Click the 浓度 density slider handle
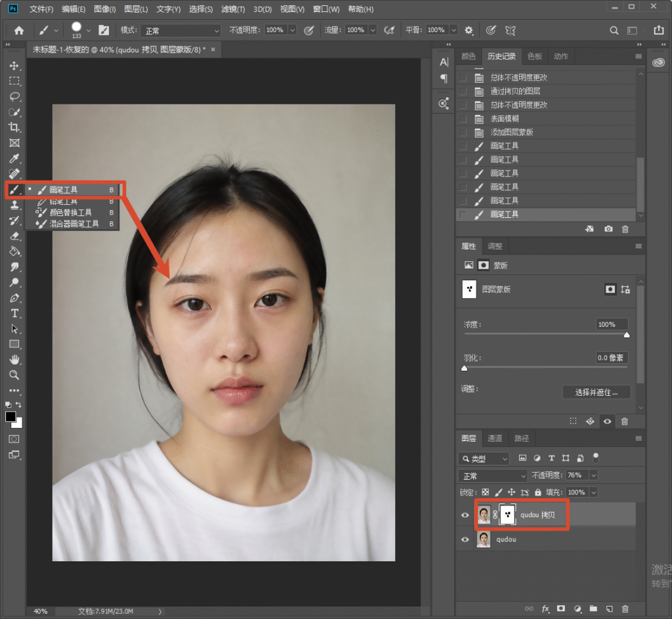 point(627,335)
